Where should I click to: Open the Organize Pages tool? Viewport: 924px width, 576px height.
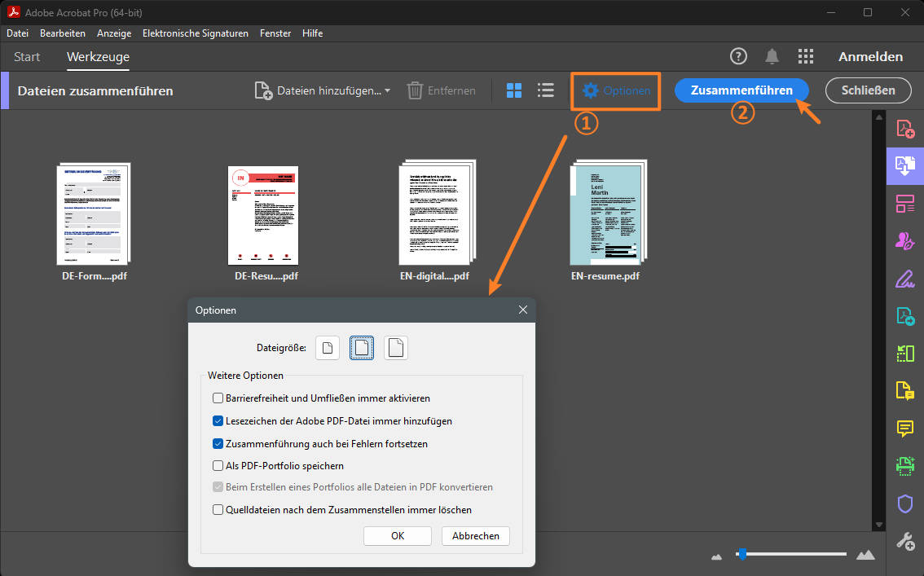[x=904, y=204]
